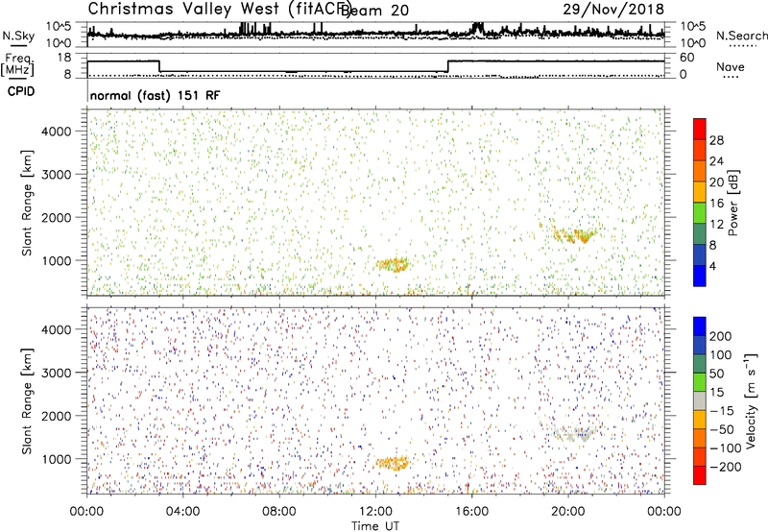Pick the bright blue bottom power colorbar segment

pos(700,277)
